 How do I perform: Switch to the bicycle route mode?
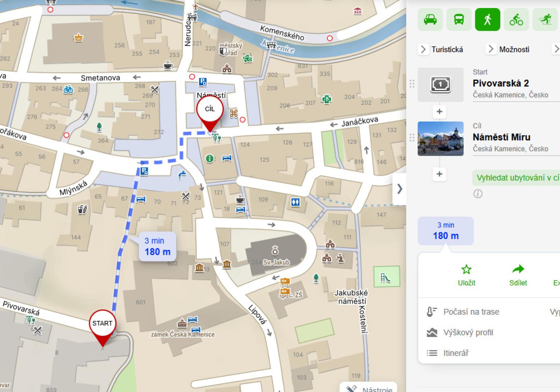(x=516, y=20)
